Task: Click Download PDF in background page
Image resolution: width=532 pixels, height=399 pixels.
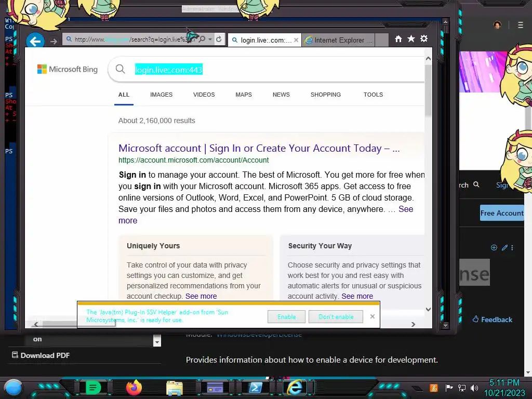Action: [x=41, y=355]
